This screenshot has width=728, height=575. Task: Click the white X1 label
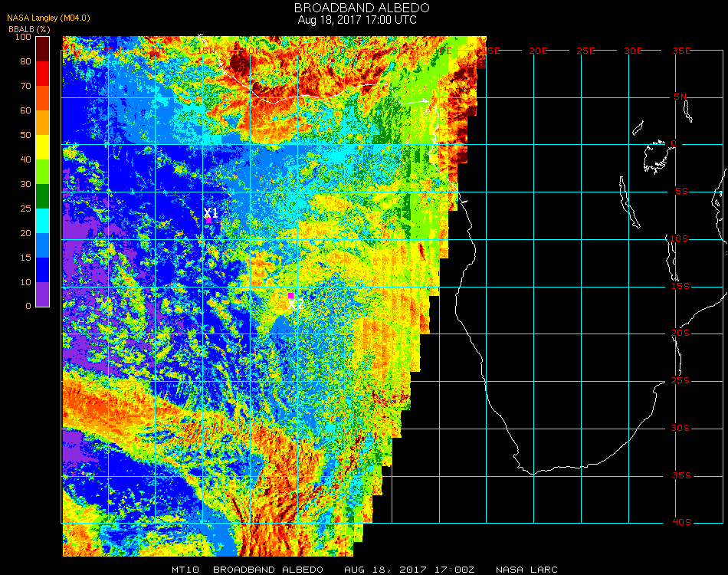211,212
